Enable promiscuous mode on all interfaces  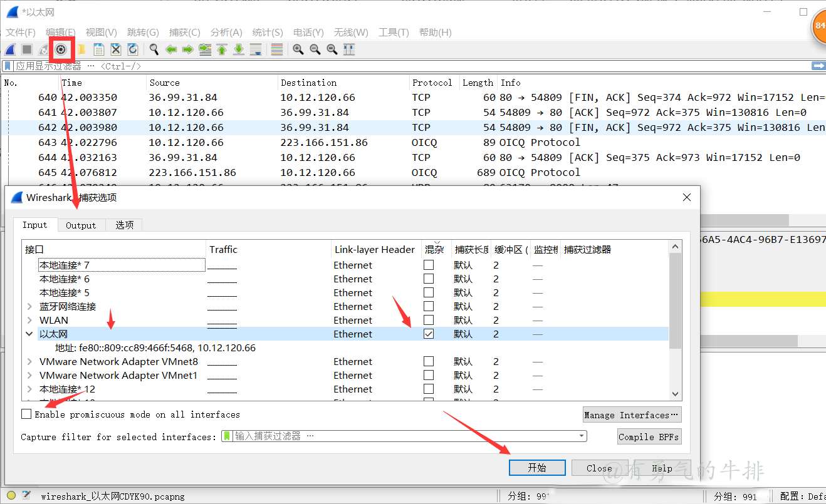pos(26,414)
